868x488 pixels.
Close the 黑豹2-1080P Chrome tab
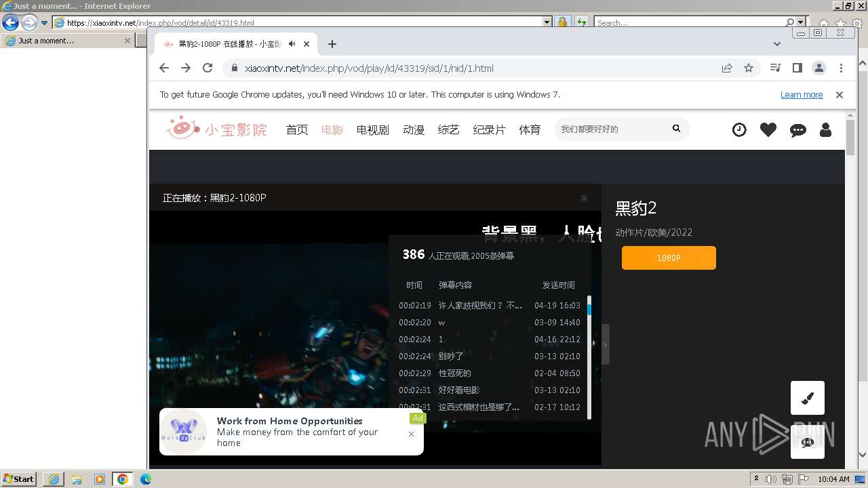(307, 44)
